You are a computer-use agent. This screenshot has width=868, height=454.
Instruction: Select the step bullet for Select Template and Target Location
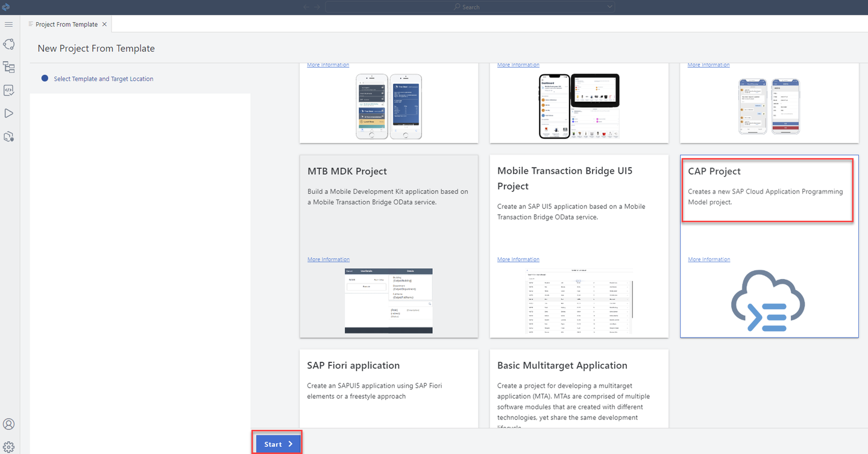[x=45, y=78]
